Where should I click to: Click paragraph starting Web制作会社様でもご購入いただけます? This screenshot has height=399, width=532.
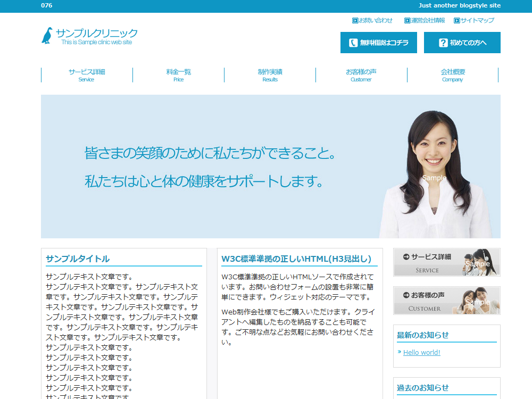tap(298, 327)
